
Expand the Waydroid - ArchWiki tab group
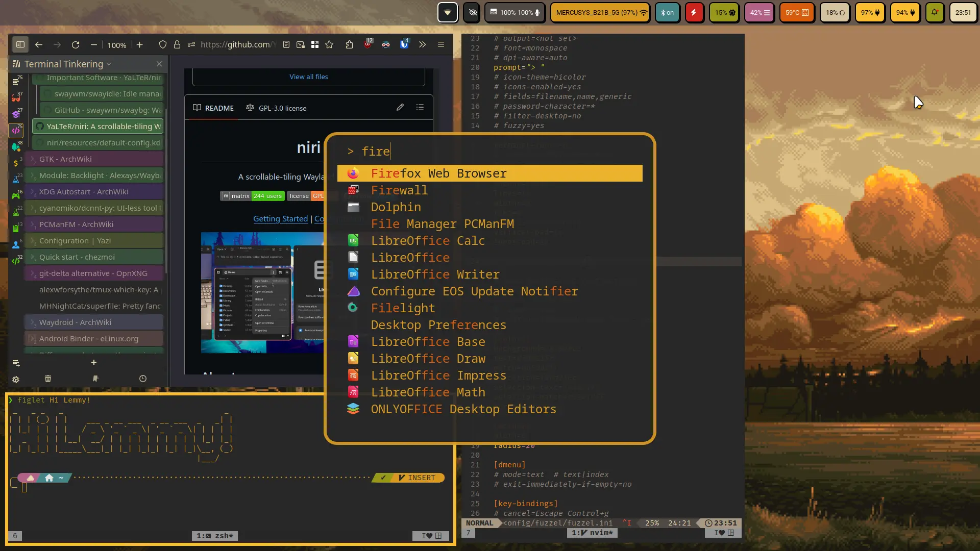32,323
